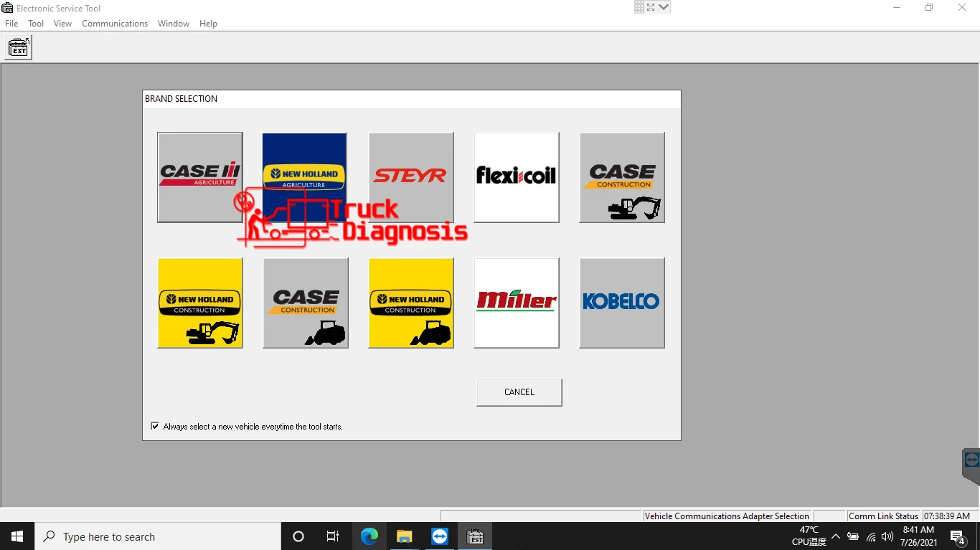Select New Holland Construction with the excavator
This screenshot has height=550, width=980.
coord(200,303)
